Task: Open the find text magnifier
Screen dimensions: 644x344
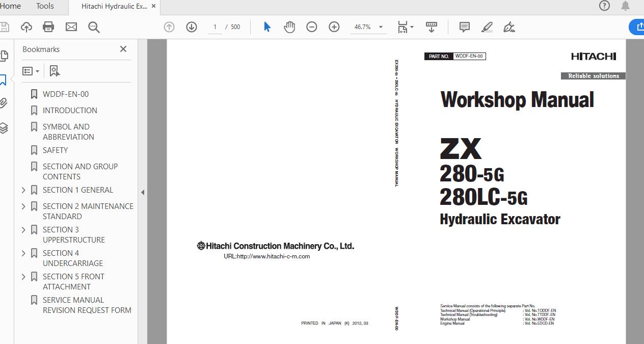Action: pos(94,27)
